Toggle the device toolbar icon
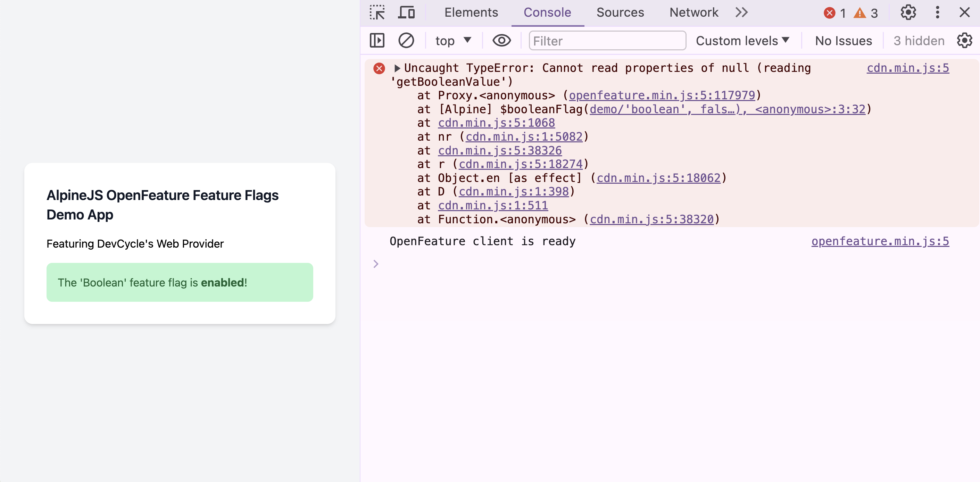Viewport: 980px width, 482px height. [x=406, y=13]
